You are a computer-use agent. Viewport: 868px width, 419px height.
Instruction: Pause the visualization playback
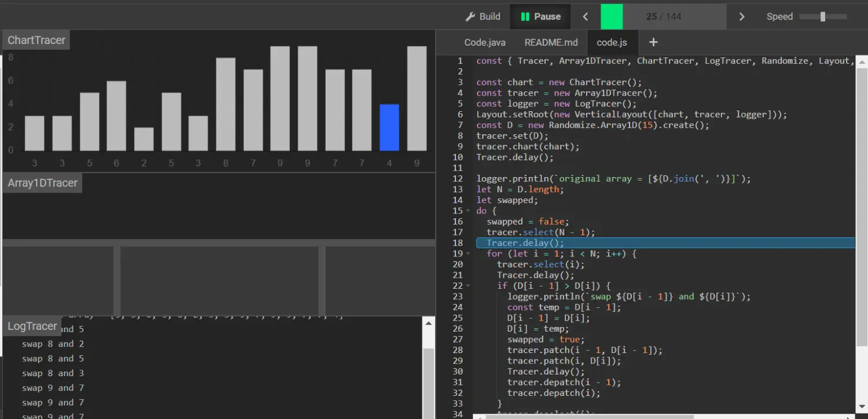540,17
